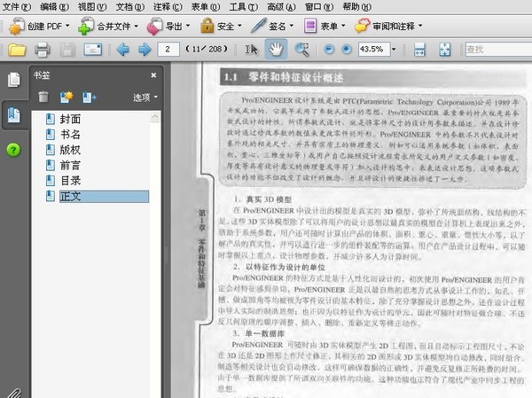Image resolution: width=532 pixels, height=398 pixels.
Task: Go to next page with right arrow
Action: tap(145, 50)
